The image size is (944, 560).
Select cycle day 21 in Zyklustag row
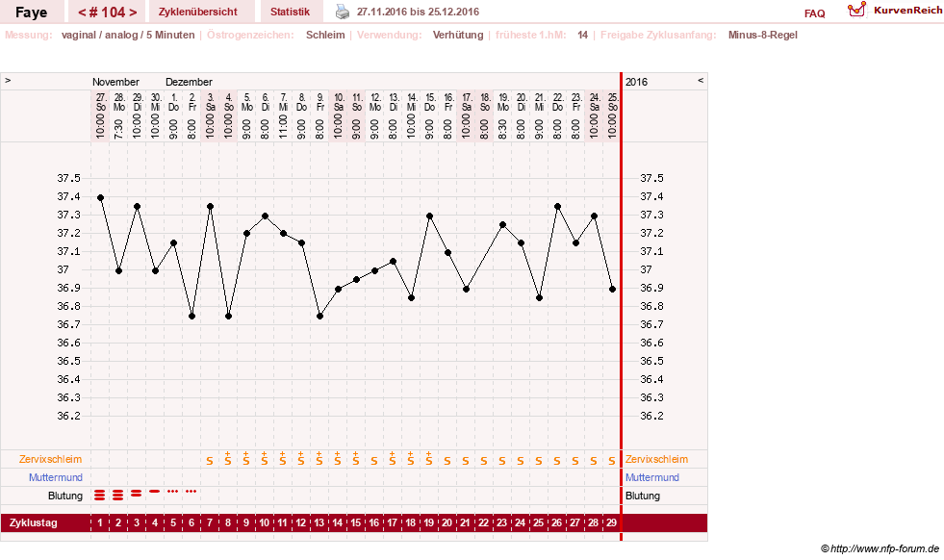(x=465, y=522)
